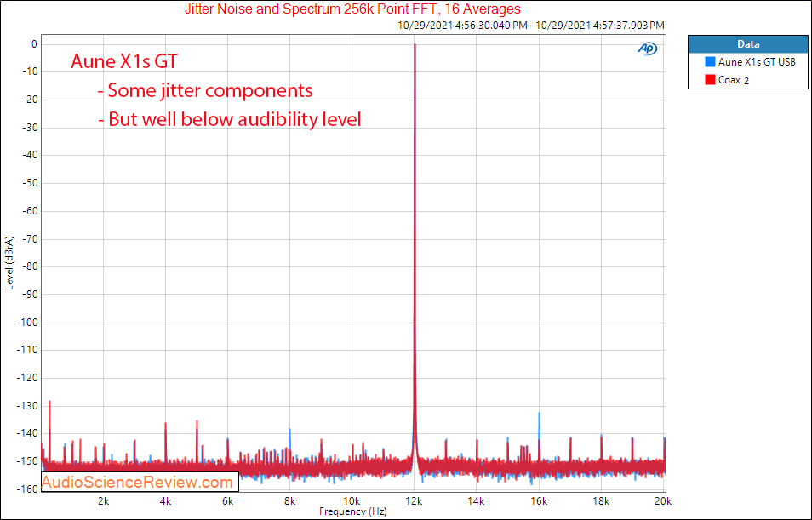Click the 2k frequency tick label
812x520 pixels.
[x=104, y=500]
